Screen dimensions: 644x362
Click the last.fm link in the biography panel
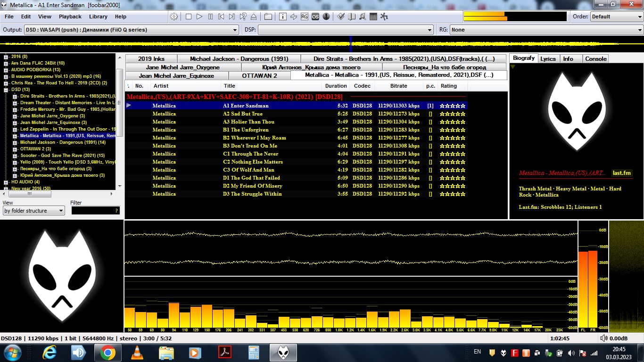(x=621, y=173)
